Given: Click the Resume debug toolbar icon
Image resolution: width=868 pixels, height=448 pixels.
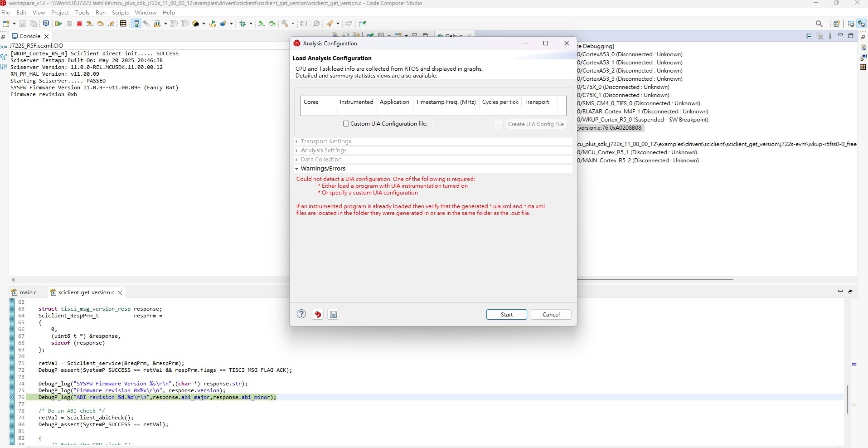Looking at the screenshot, I should click(58, 24).
